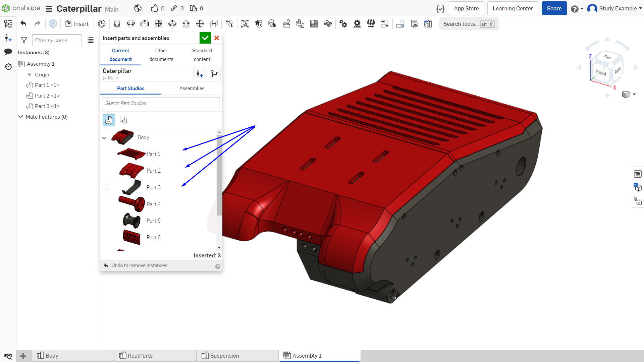The height and width of the screenshot is (362, 644).
Task: Click the stopwatch icon in left sidebar
Action: coord(8,66)
